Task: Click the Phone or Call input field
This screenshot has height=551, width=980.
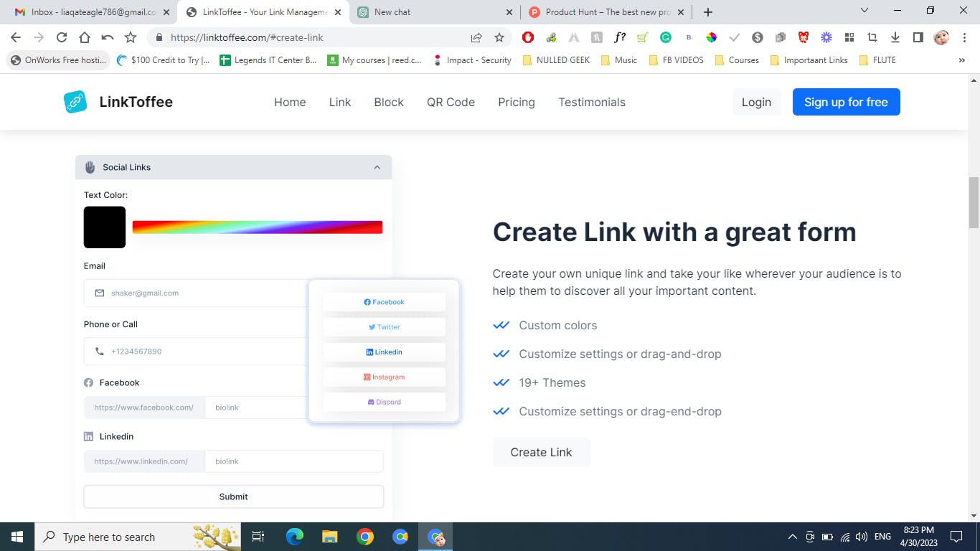Action: [x=197, y=352]
